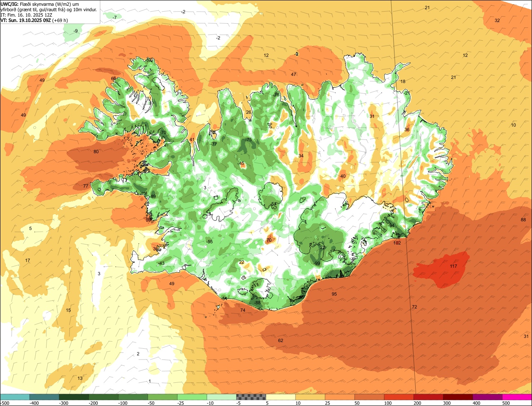Image resolution: width=532 pixels, height=406 pixels.
Task: Click the '17' value in the western ocean
Action: coord(27,260)
